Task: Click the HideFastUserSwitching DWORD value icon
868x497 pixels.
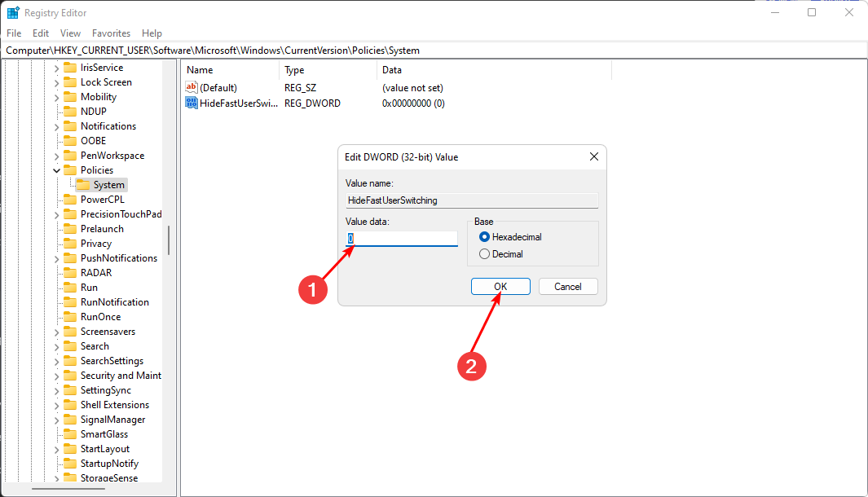Action: [x=192, y=103]
